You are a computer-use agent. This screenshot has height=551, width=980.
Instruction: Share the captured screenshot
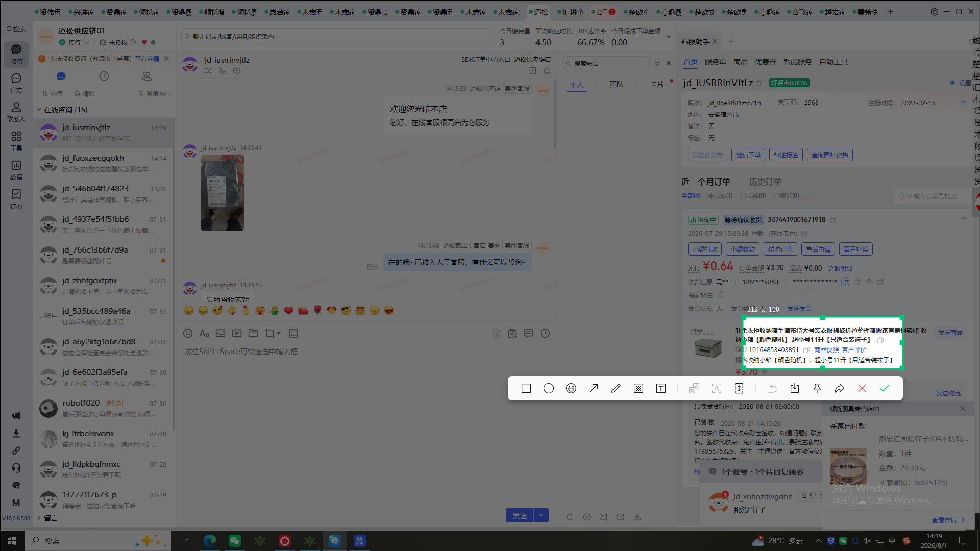point(840,389)
